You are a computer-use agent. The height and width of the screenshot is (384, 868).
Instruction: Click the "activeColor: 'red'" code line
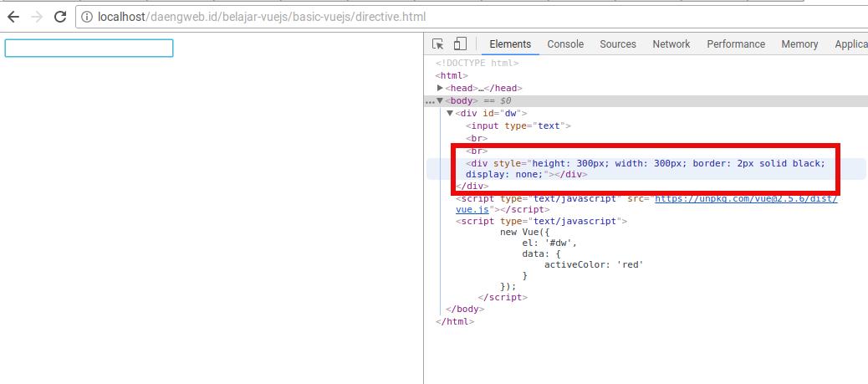[594, 264]
